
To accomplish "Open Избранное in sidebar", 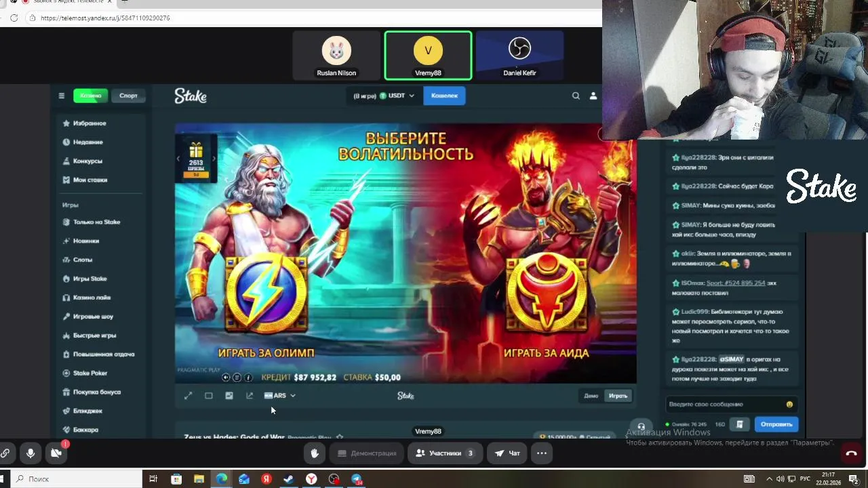I will point(90,123).
